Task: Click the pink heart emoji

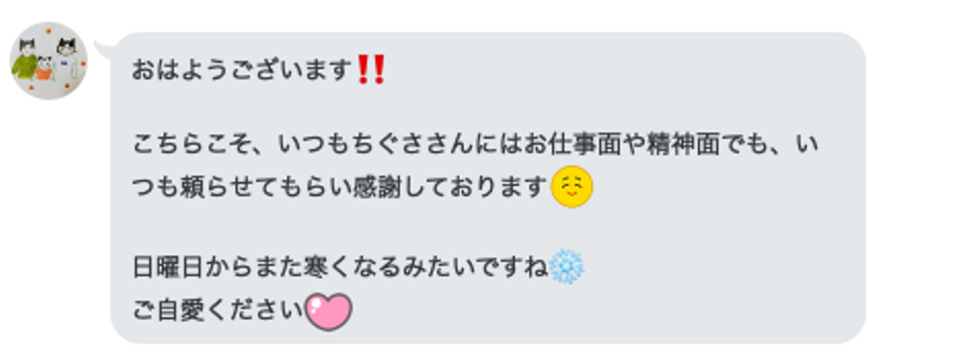Action: [329, 311]
